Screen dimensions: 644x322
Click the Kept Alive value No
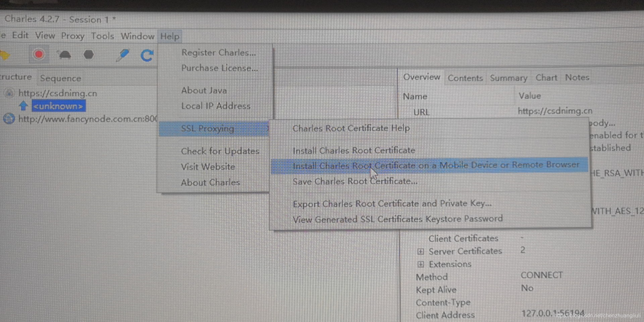click(x=527, y=288)
